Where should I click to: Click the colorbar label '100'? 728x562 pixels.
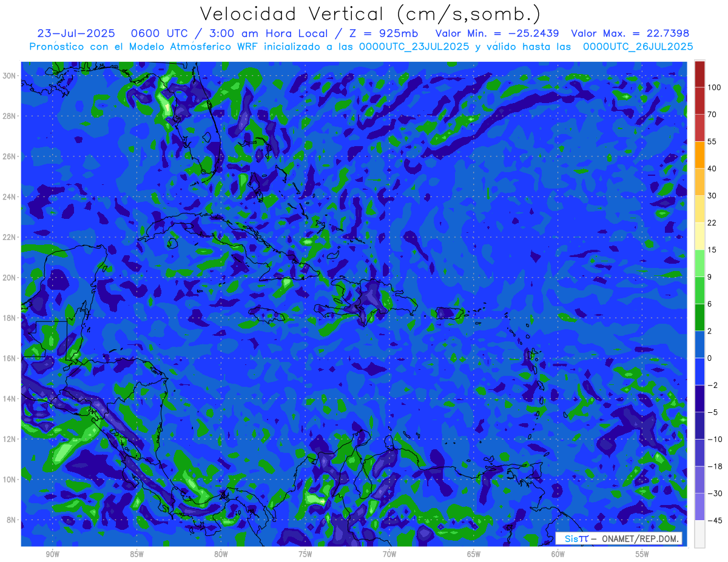click(714, 87)
